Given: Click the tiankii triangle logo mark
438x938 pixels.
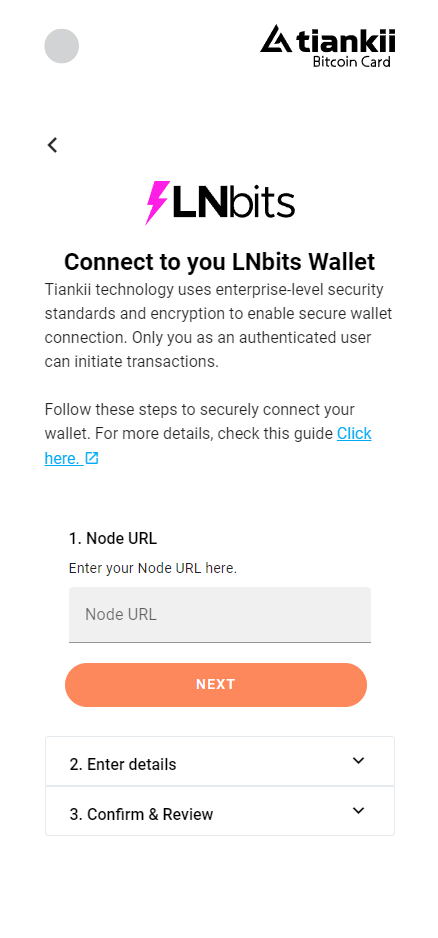Looking at the screenshot, I should [276, 39].
